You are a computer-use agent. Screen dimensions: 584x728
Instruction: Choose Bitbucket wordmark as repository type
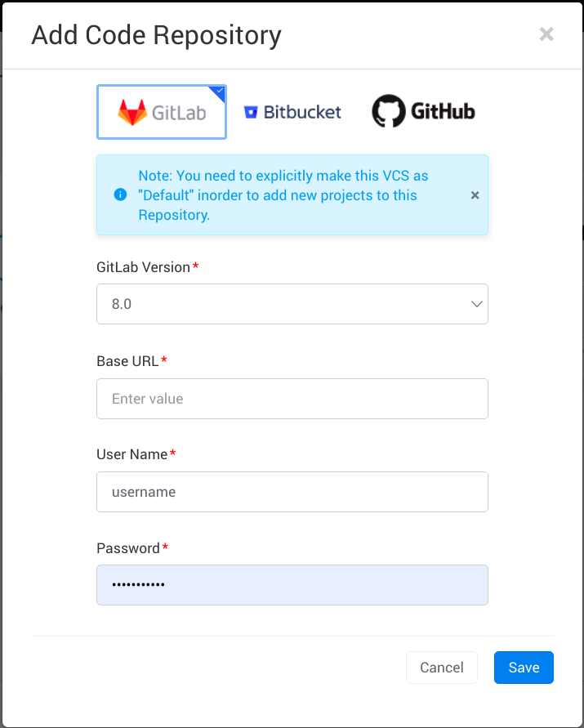[x=302, y=112]
